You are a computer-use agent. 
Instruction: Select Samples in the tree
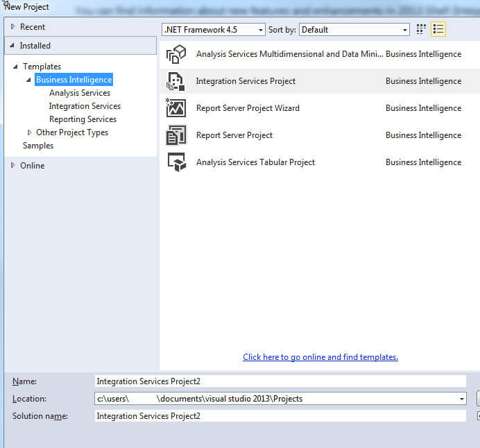(38, 146)
